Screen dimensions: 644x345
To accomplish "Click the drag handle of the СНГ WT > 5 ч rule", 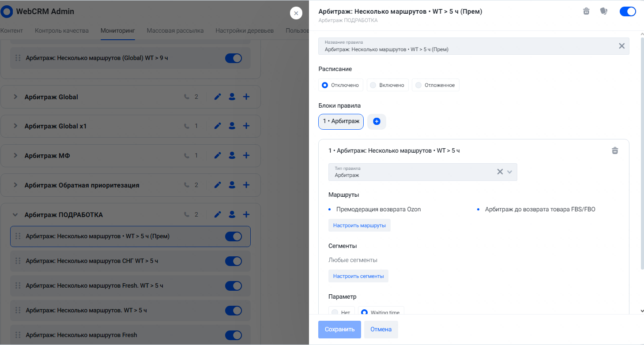I will coord(18,261).
